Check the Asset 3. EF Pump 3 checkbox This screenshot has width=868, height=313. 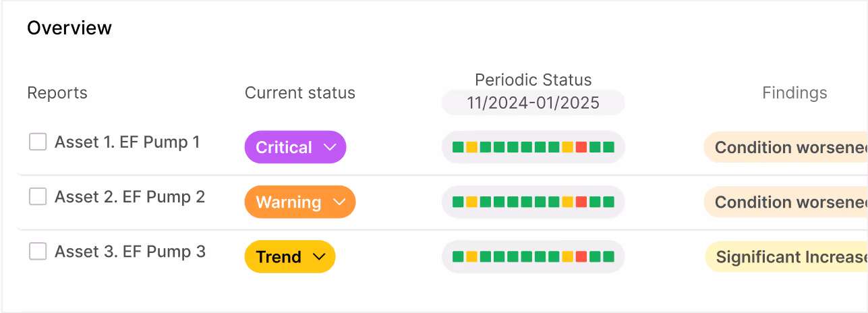click(x=38, y=252)
